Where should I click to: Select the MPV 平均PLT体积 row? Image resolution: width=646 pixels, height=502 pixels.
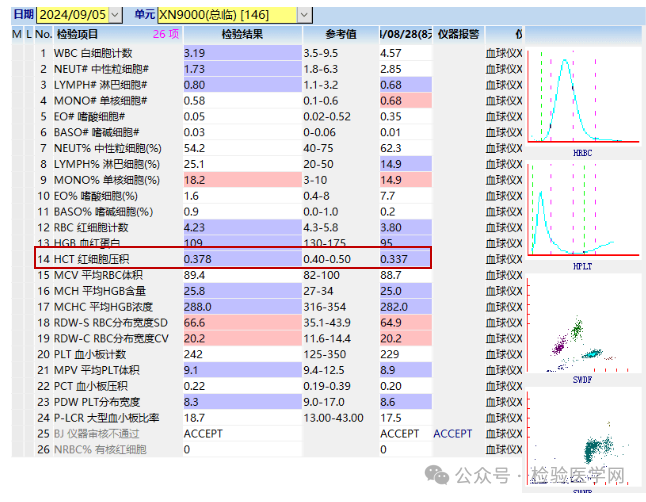tap(268, 370)
